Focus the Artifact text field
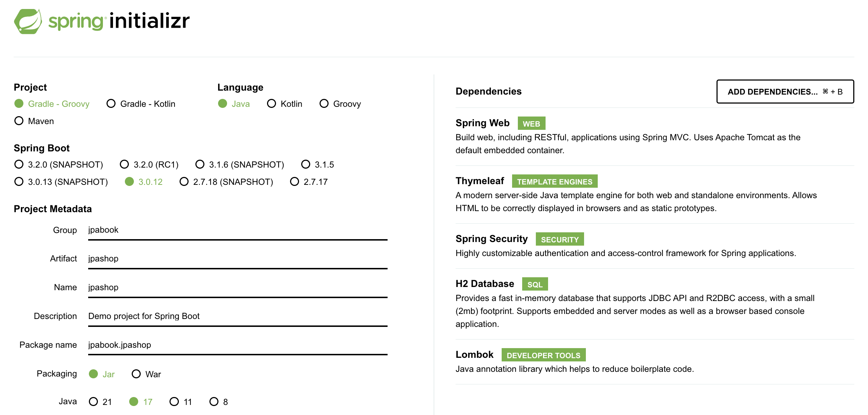Image resolution: width=868 pixels, height=415 pixels. [238, 259]
